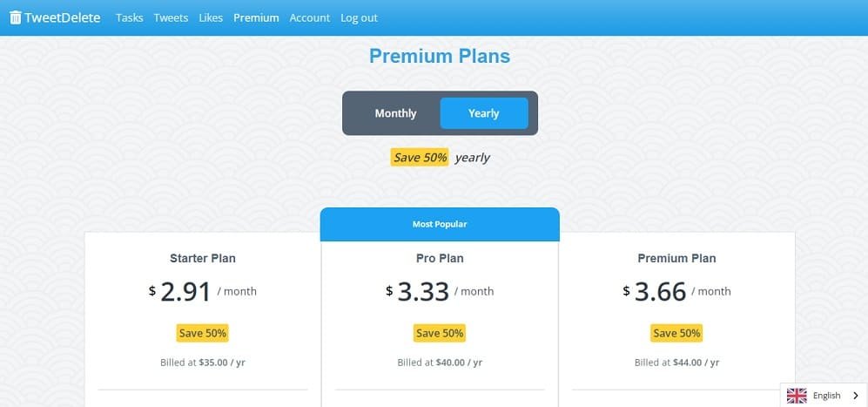Go to the Tweets page
Image resolution: width=868 pixels, height=407 pixels.
171,17
